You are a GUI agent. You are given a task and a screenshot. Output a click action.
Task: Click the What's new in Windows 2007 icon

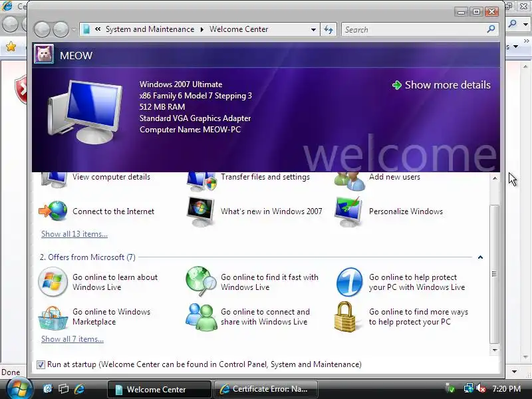coord(201,211)
